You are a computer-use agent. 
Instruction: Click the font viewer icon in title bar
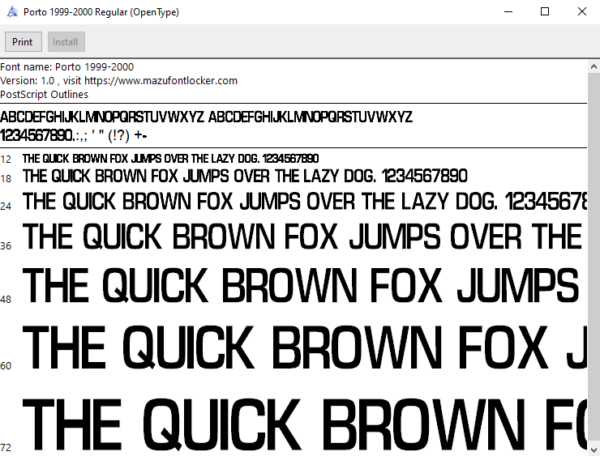[12, 12]
